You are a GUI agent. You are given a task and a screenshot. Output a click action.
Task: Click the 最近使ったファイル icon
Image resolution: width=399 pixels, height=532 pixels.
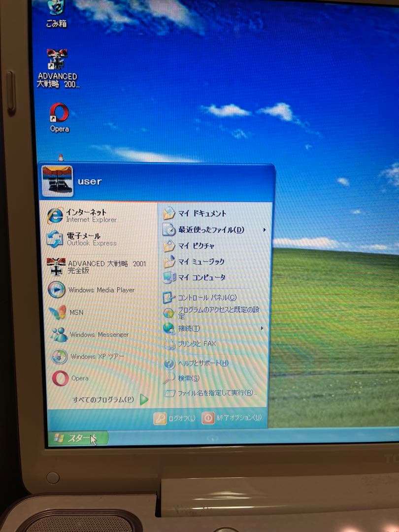pyautogui.click(x=168, y=230)
